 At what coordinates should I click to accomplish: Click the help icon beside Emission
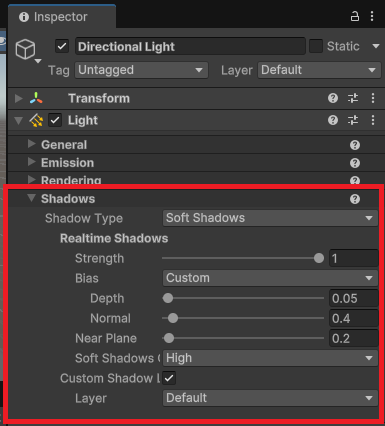tap(355, 163)
